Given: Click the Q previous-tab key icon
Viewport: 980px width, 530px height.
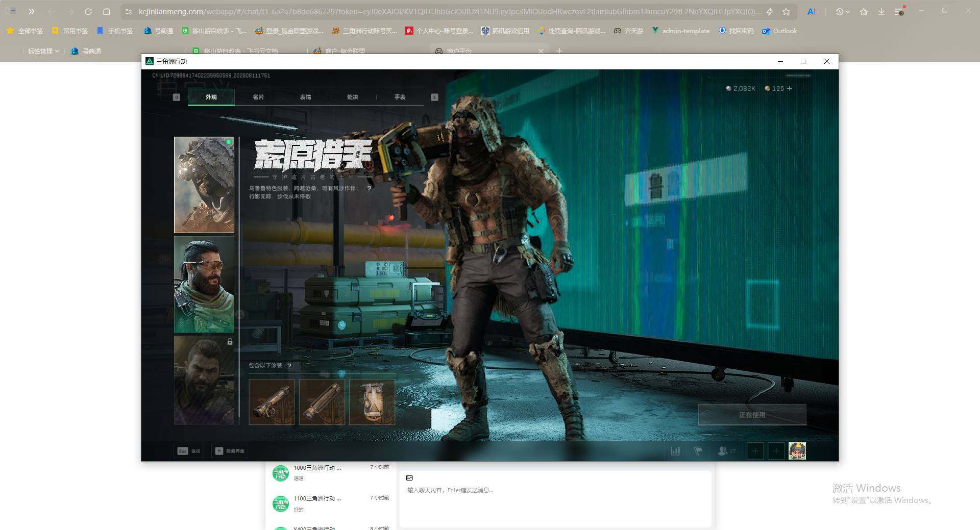Looking at the screenshot, I should click(177, 97).
